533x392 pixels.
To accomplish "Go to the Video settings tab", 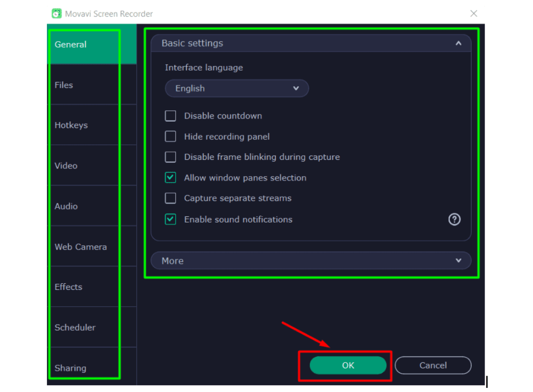I will (92, 165).
